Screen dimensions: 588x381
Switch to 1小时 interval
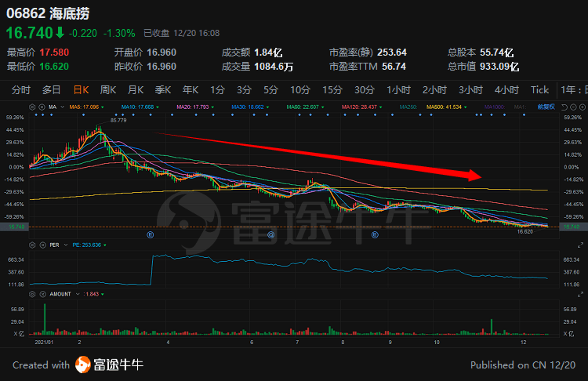[x=398, y=90]
